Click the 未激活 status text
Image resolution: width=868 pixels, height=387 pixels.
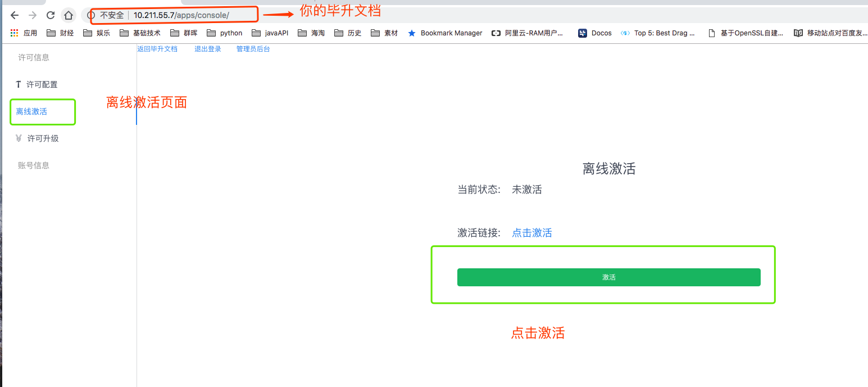[527, 190]
